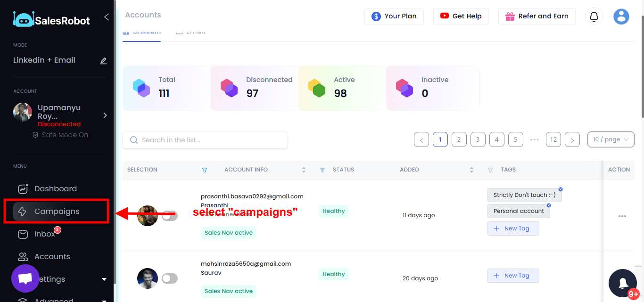Sort by Added column
Screen dimensions: 644x302
(472, 170)
